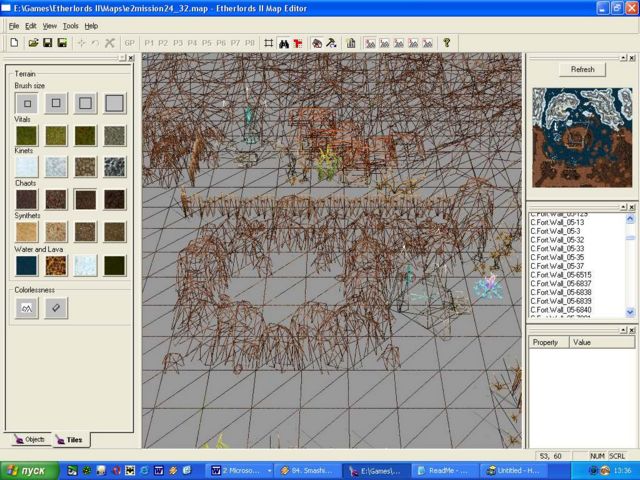The image size is (640, 480).
Task: Choose the smallest brush size
Action: (27, 103)
